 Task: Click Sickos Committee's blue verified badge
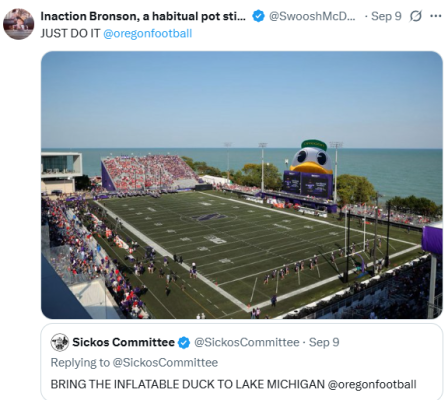[x=184, y=342]
